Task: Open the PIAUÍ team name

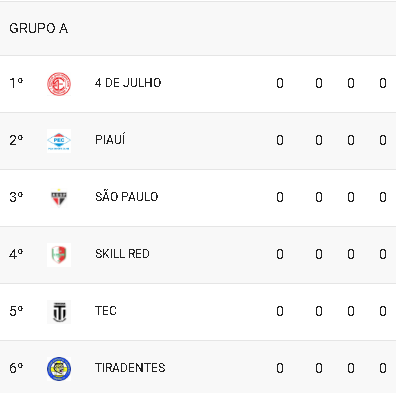Action: (110, 139)
